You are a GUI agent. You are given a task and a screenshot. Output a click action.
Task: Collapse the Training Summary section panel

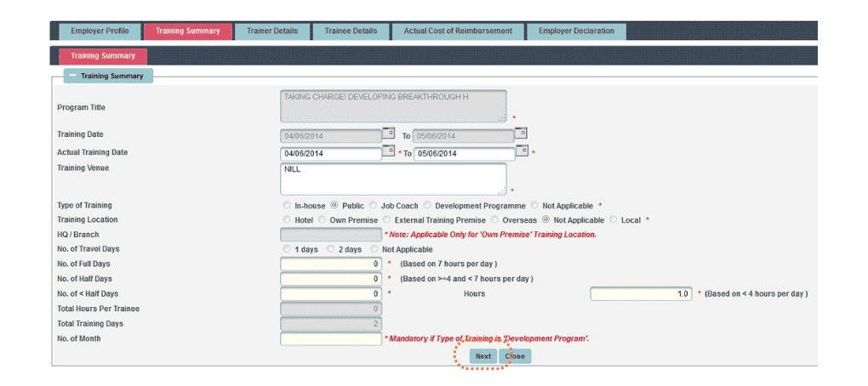click(x=73, y=76)
